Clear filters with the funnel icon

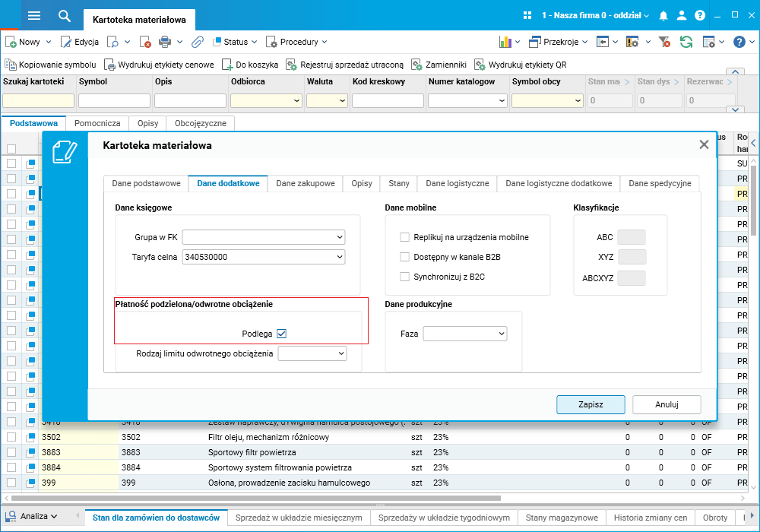coord(663,42)
